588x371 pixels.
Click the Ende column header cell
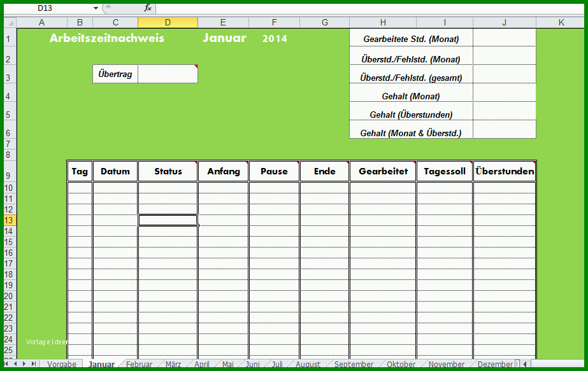coord(325,171)
